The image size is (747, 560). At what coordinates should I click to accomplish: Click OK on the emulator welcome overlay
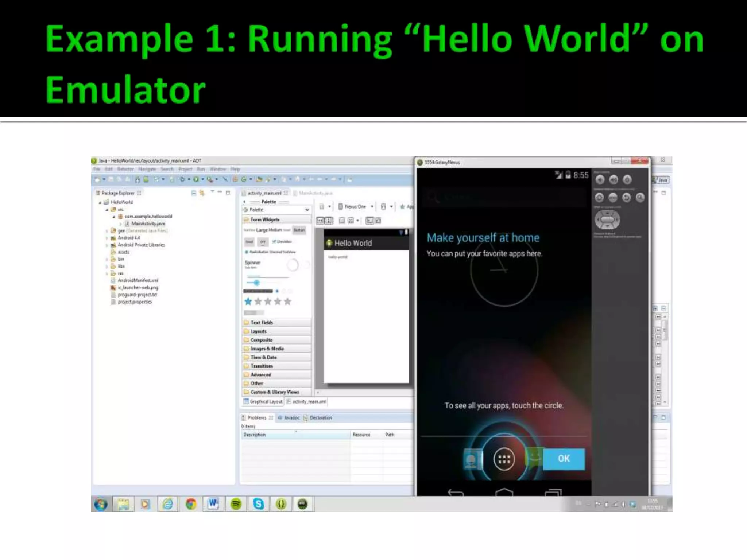[564, 459]
